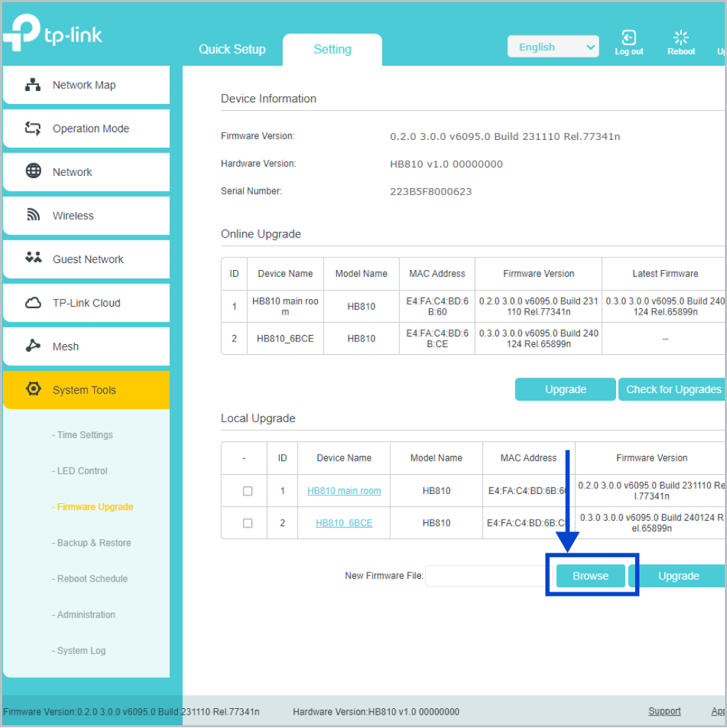The width and height of the screenshot is (727, 728).
Task: Click the Reboot icon
Action: 680,37
